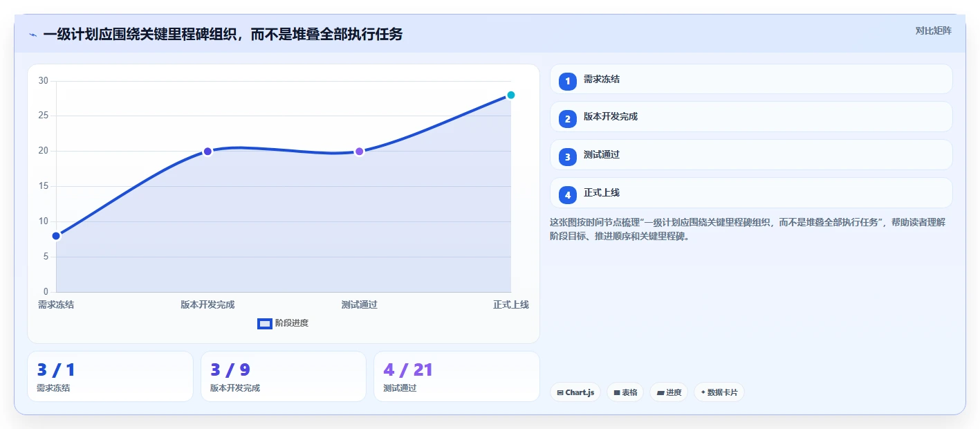980x429 pixels.
Task: Select the number 2 badge for 版本开发完成
Action: (568, 119)
